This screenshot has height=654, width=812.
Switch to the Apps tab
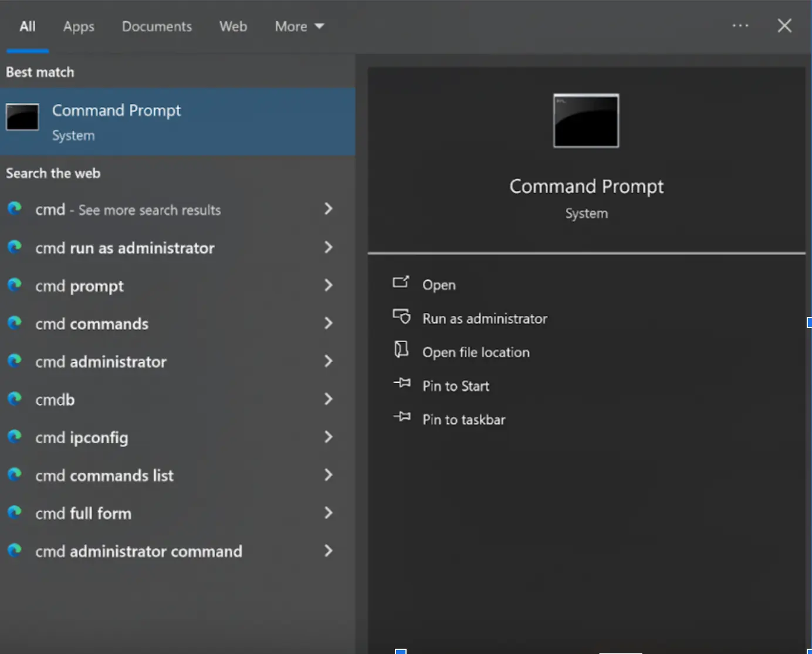click(79, 26)
